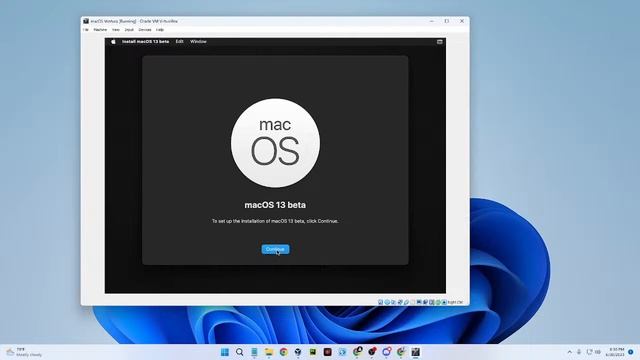Click the mouse integration status icon on the far right
The width and height of the screenshot is (640, 360).
click(444, 302)
